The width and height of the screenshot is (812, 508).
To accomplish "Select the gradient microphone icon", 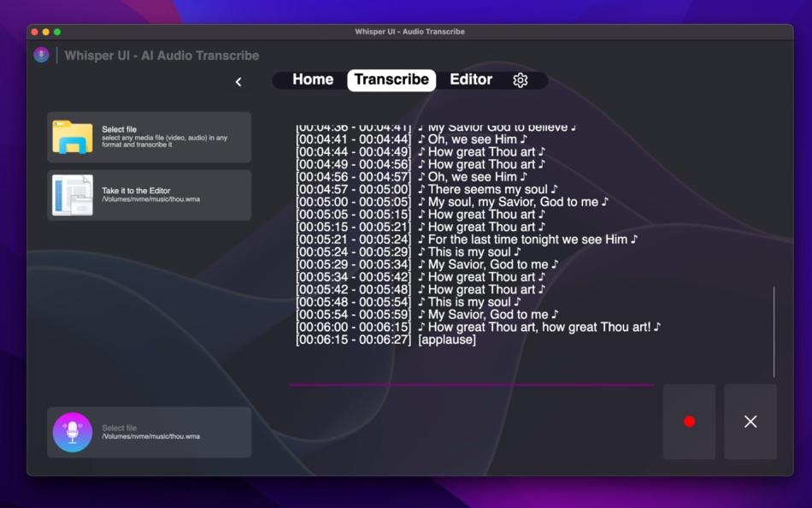I will [x=72, y=432].
